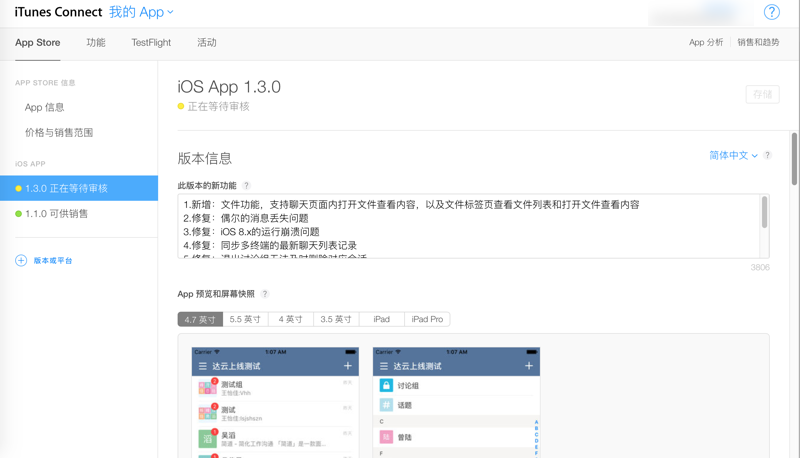Click the second contacts screenshot thumbnail
The image size is (800, 458).
[456, 402]
